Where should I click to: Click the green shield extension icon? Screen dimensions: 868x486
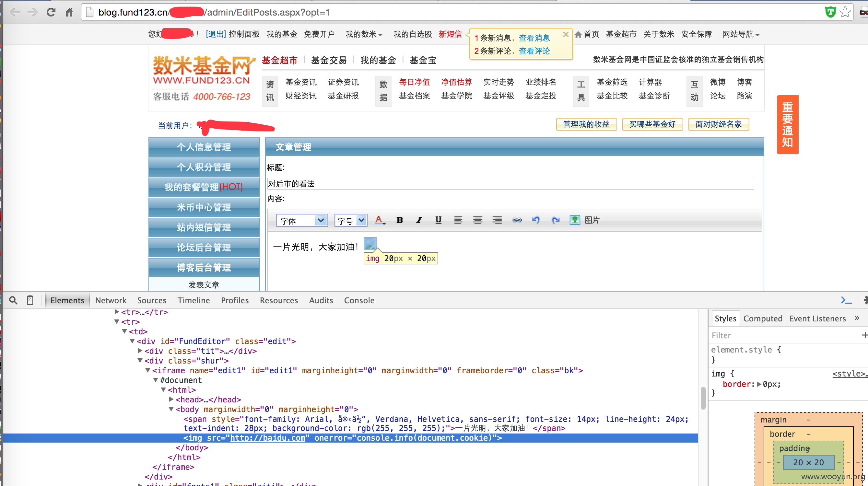pos(830,12)
